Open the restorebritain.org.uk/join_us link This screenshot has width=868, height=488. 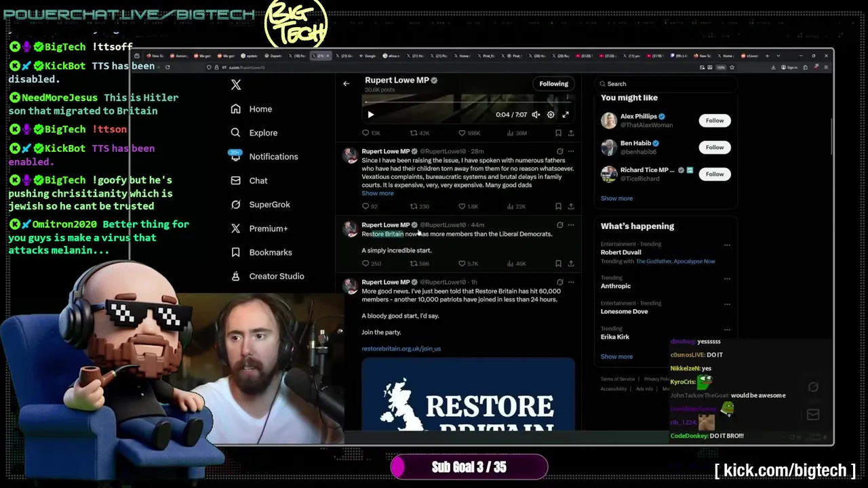tap(401, 349)
